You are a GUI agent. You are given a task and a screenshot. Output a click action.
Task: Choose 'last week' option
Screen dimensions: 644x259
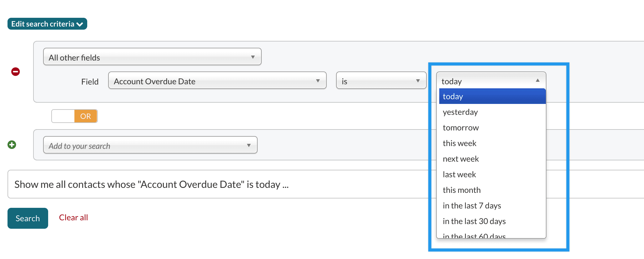pyautogui.click(x=492, y=174)
